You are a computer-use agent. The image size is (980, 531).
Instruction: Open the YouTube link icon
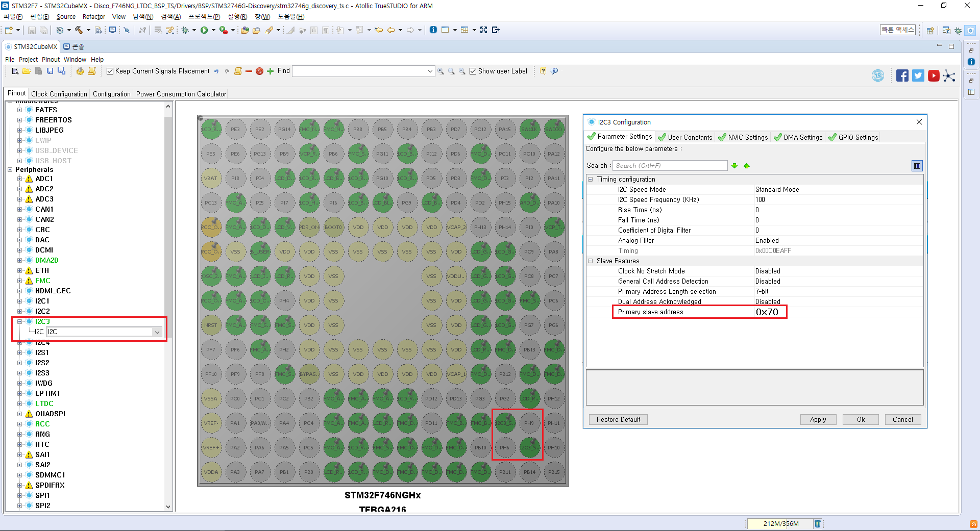click(x=934, y=76)
